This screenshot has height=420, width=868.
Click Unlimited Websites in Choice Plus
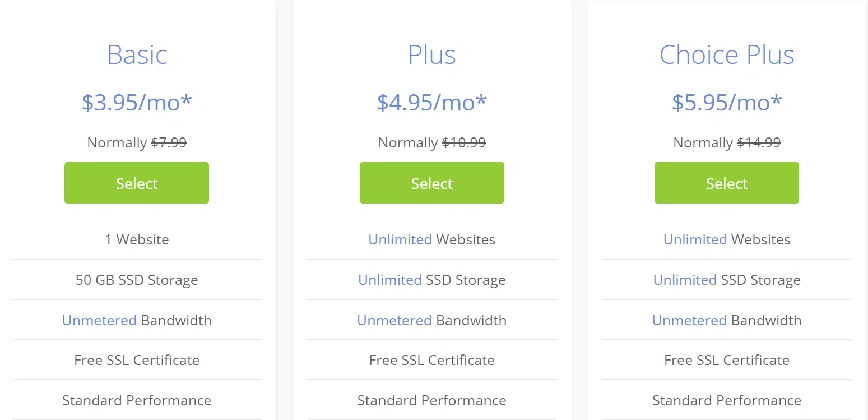pos(727,239)
